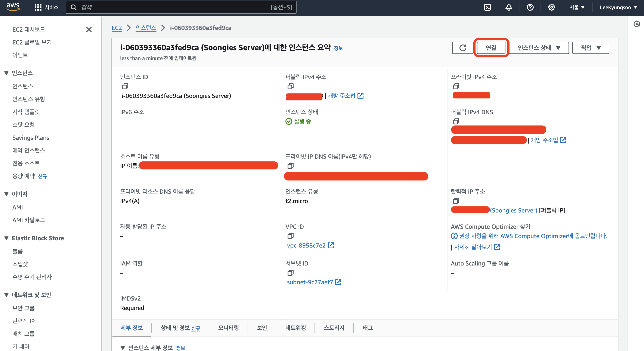Open the 서비스 services menu label

click(51, 7)
